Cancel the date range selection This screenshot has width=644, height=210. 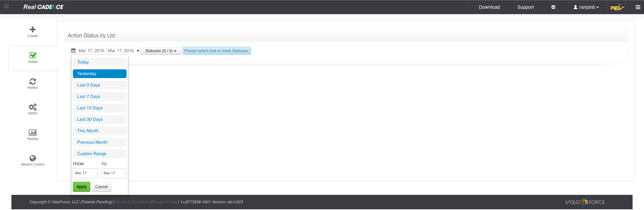point(101,187)
